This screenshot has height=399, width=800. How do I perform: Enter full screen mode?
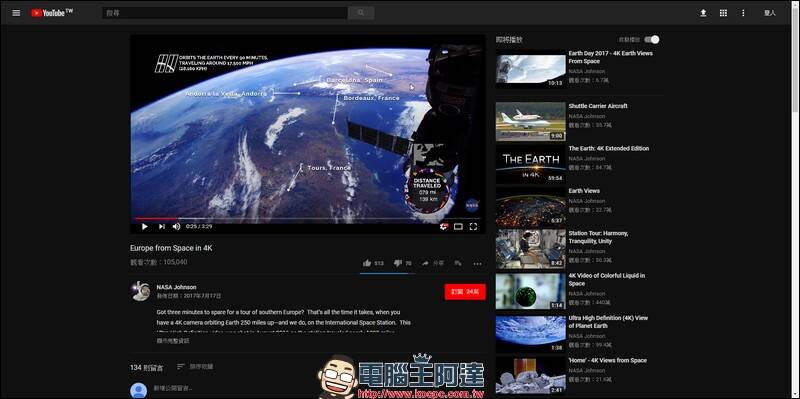(473, 227)
